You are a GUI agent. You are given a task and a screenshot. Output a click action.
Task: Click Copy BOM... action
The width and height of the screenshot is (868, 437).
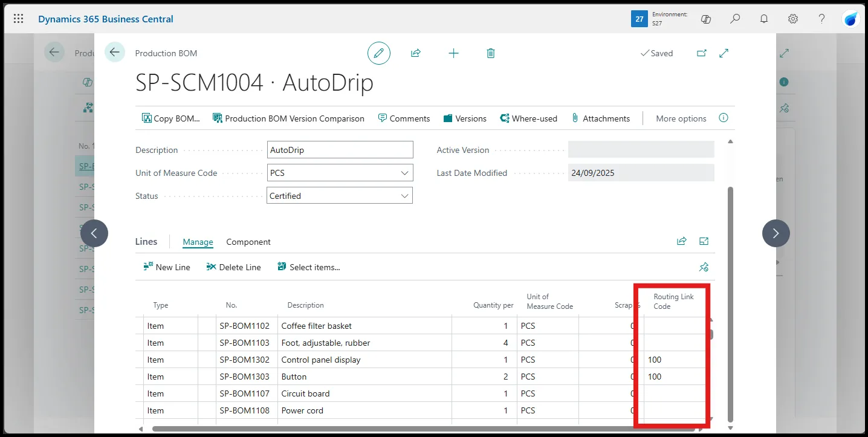click(171, 118)
